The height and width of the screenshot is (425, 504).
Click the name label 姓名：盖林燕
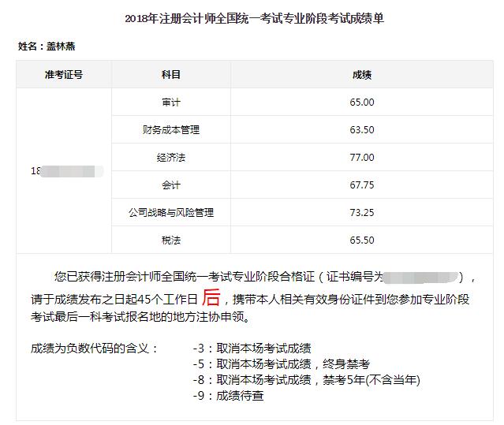click(47, 47)
